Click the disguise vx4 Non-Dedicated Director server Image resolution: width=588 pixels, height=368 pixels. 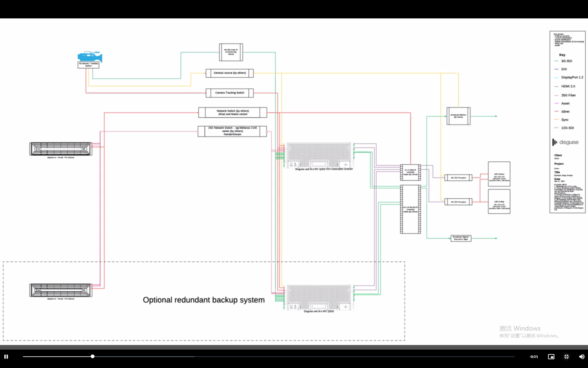tap(319, 155)
